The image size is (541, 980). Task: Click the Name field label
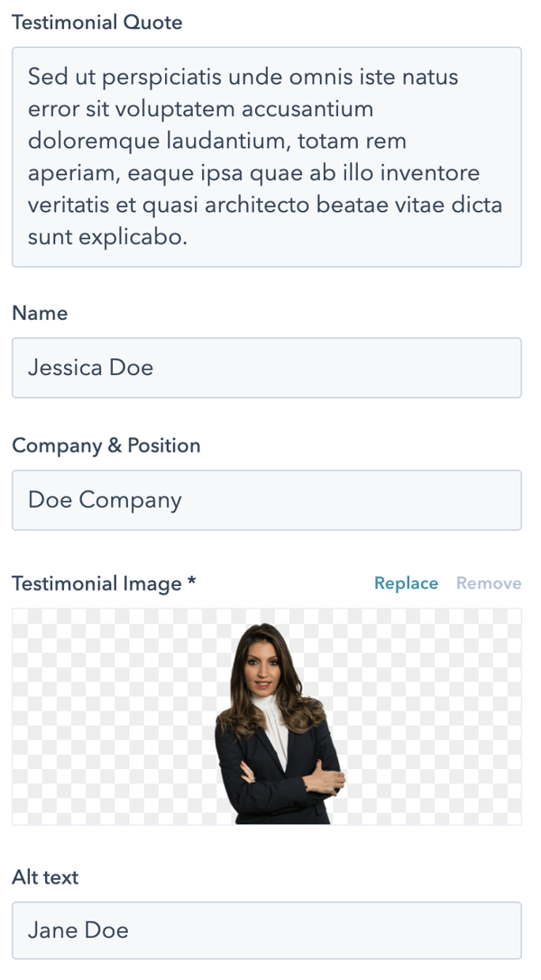[40, 313]
